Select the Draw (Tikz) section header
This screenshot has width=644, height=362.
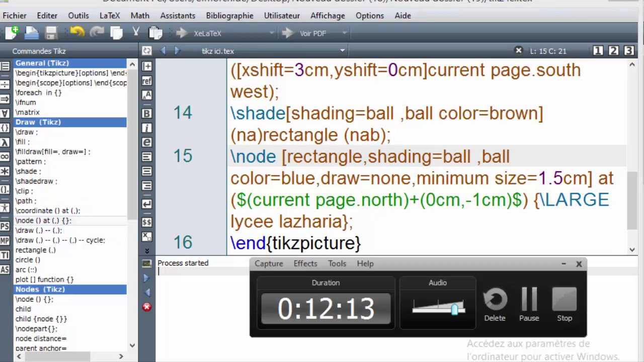(70, 122)
